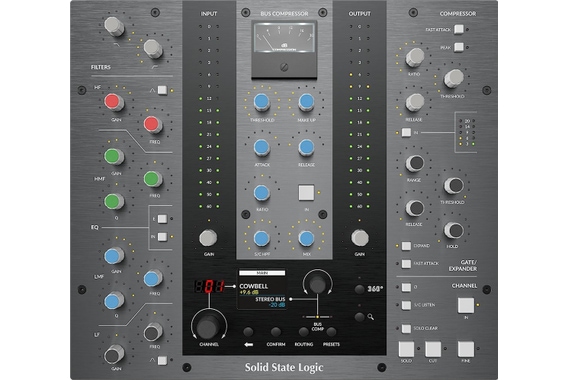Image resolution: width=567 pixels, height=380 pixels.
Task: Click the bus compressor Release knob
Action: (x=306, y=148)
